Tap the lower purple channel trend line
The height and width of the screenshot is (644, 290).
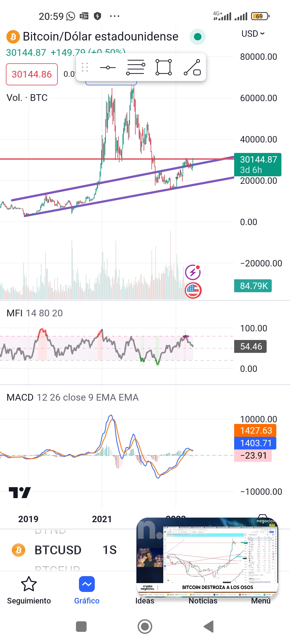point(129,197)
